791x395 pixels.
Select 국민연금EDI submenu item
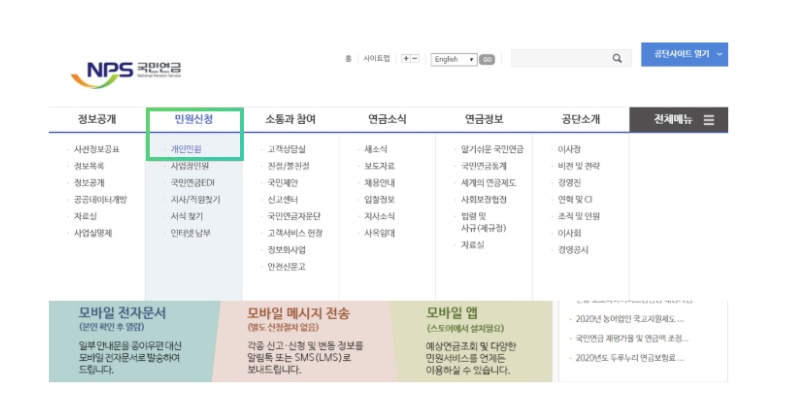click(192, 183)
